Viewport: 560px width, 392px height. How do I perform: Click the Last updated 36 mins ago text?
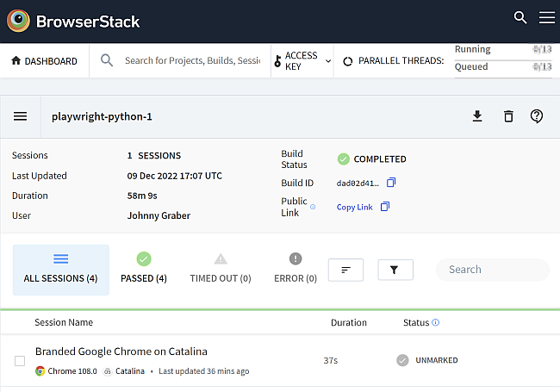203,371
